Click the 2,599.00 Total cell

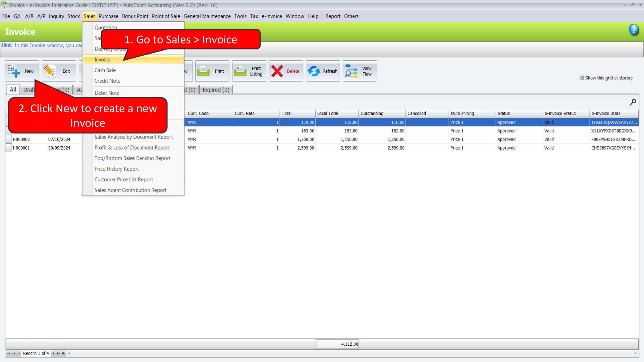coord(298,148)
